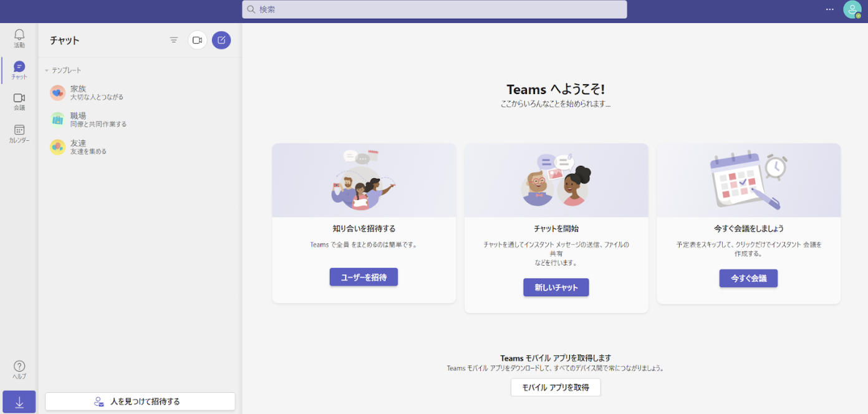Click ここからいろんなことを始められます text

point(556,104)
